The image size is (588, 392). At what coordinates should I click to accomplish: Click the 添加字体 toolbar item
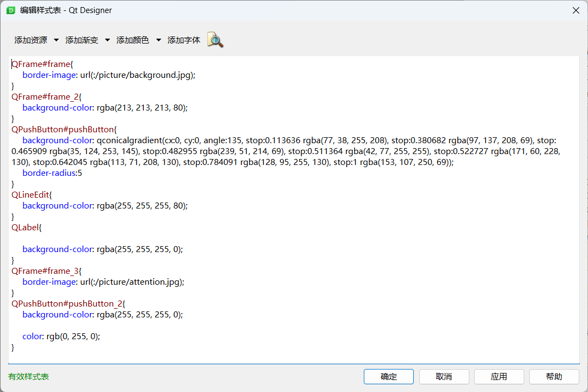click(x=184, y=40)
